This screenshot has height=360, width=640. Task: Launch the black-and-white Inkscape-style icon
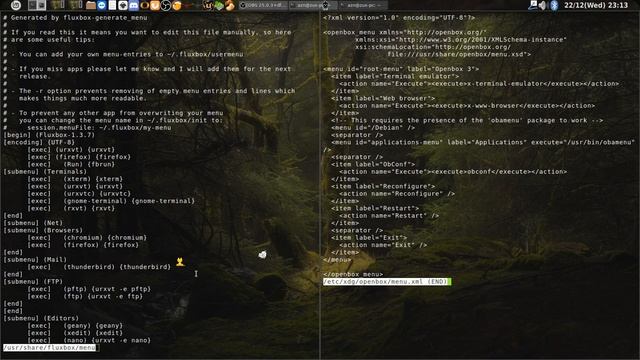pos(123,5)
